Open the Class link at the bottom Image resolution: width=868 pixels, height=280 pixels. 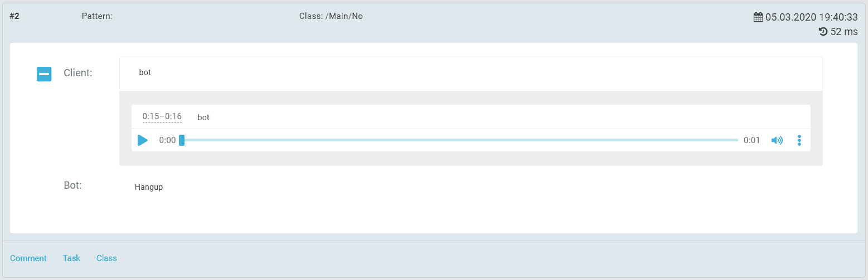pos(106,258)
